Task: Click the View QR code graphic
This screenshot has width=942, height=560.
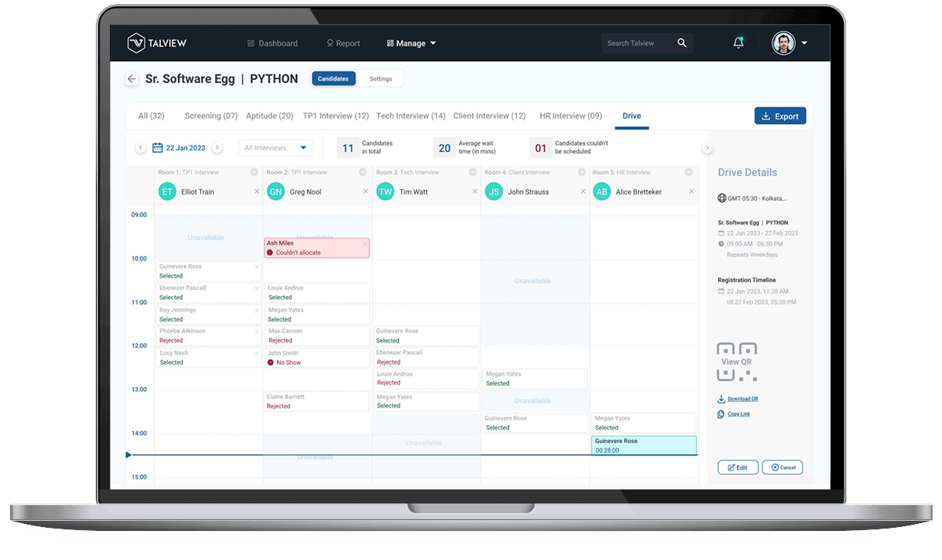Action: point(738,361)
